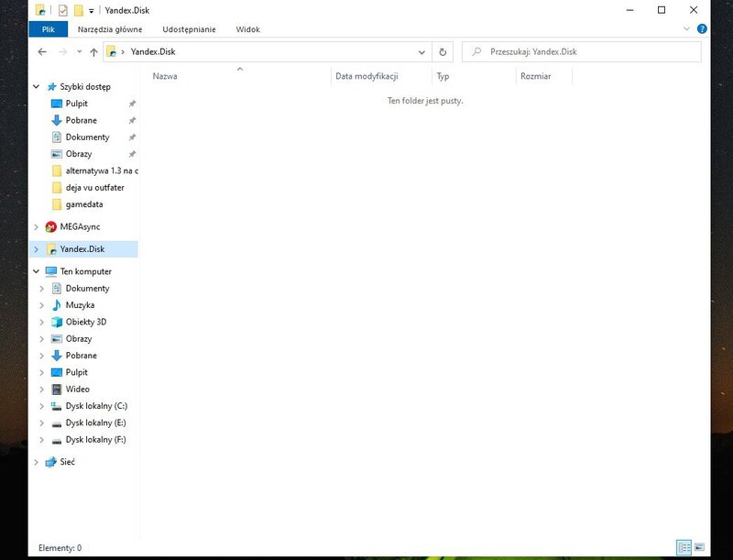Select MEGAsync in the navigation pane

point(80,226)
